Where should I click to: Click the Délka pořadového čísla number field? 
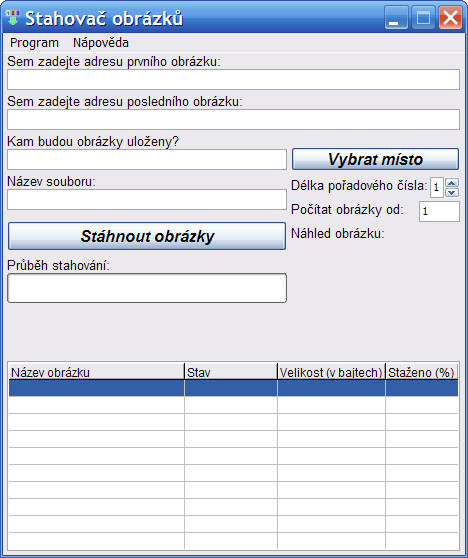pos(437,188)
